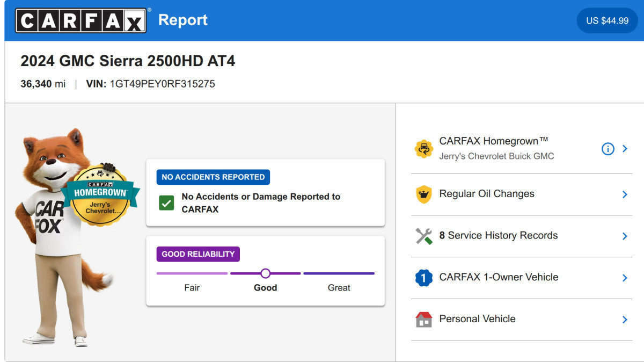
Task: Click the green No Accidents checkmark
Action: (x=166, y=203)
